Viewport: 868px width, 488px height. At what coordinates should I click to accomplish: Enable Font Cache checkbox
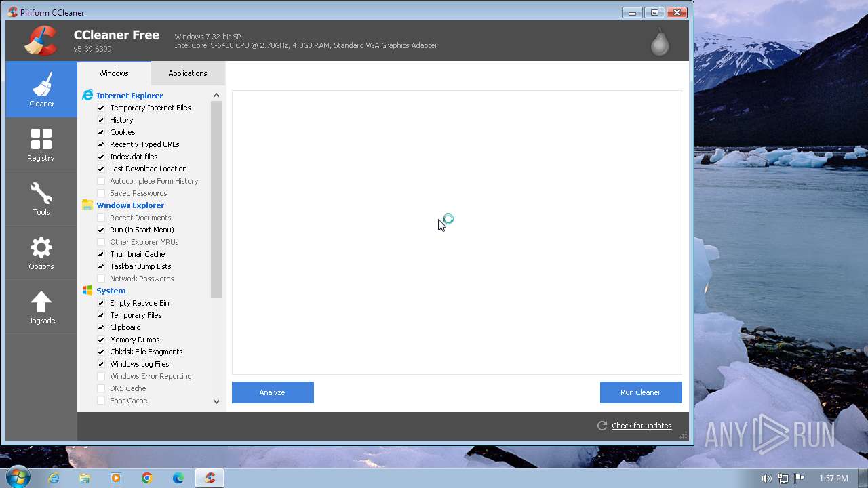click(101, 401)
